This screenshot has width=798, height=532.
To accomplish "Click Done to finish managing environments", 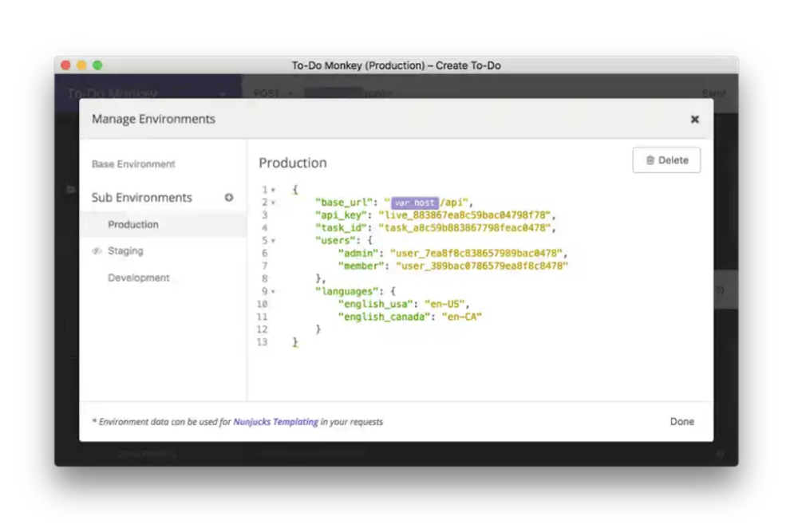I will click(x=681, y=422).
